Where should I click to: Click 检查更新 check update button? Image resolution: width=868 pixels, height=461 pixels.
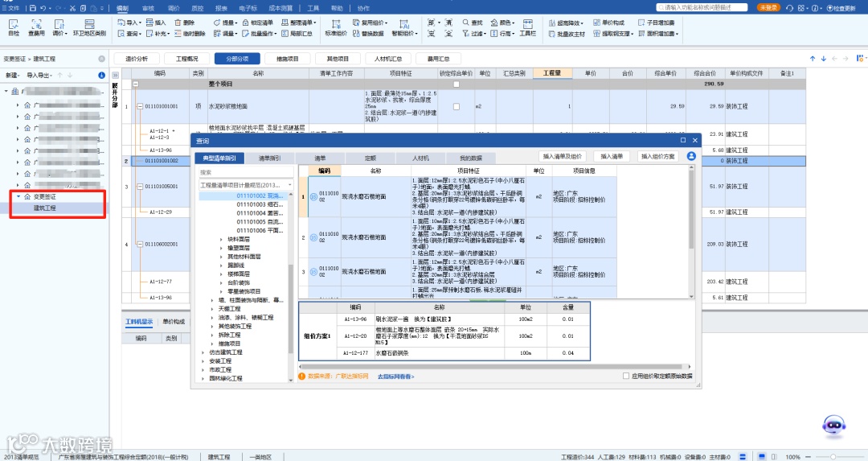point(841,8)
